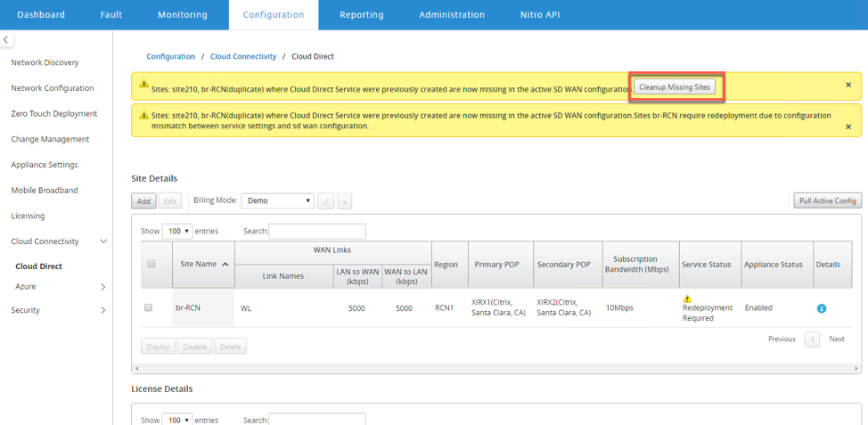Click warning triangle in second banner
Viewport: 868px width, 425px height.
[x=144, y=115]
